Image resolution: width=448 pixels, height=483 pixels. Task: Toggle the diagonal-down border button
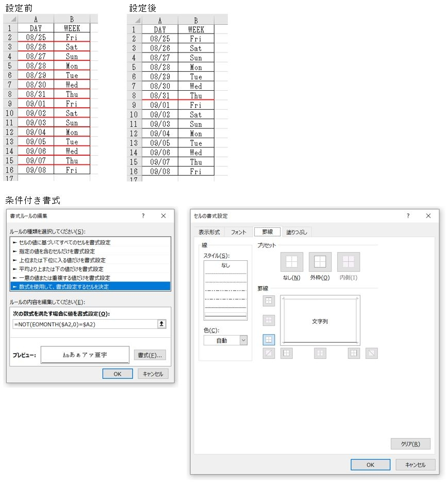372,353
